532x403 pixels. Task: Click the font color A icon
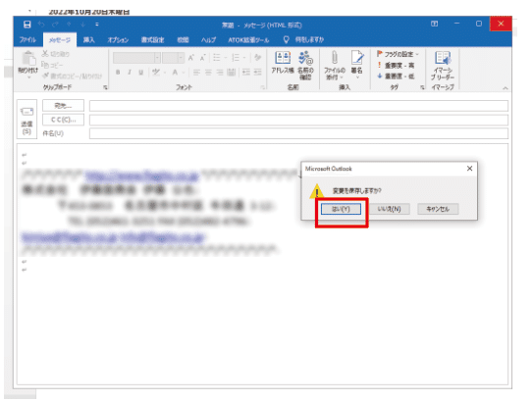175,73
